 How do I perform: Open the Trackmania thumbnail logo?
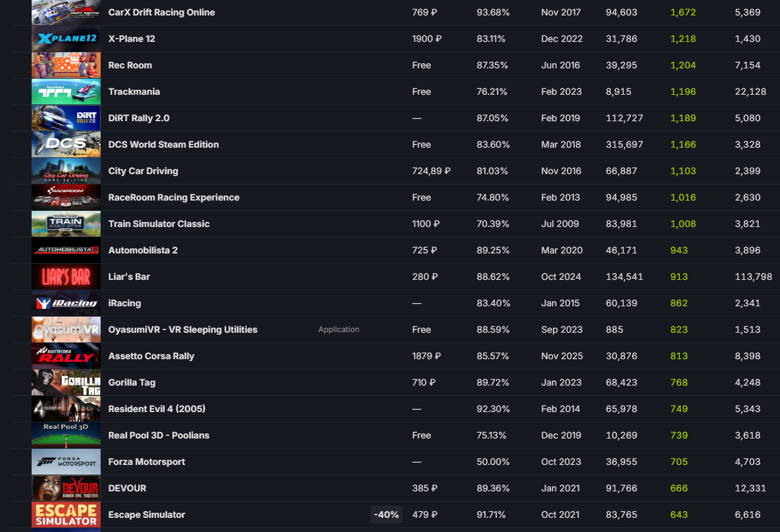pyautogui.click(x=66, y=92)
